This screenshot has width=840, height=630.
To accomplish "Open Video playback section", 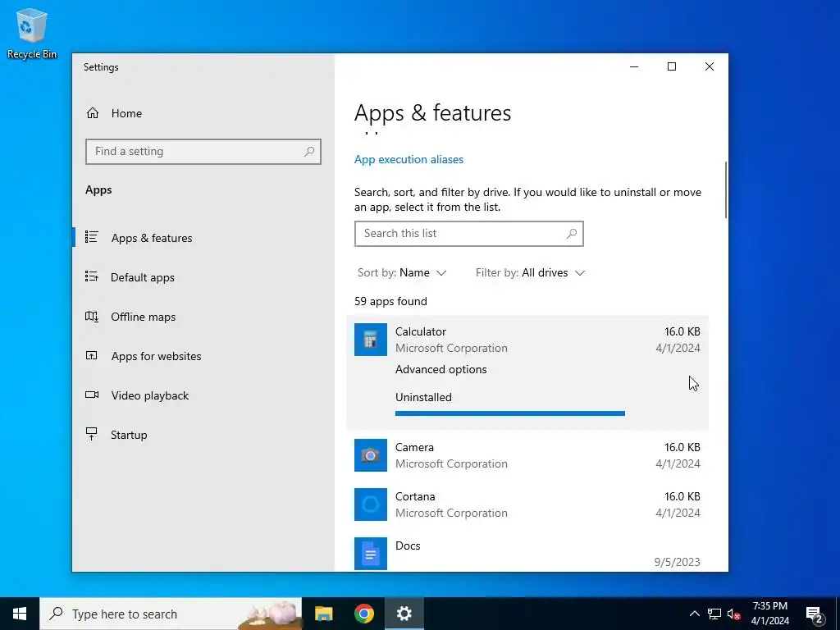I will tap(203, 395).
